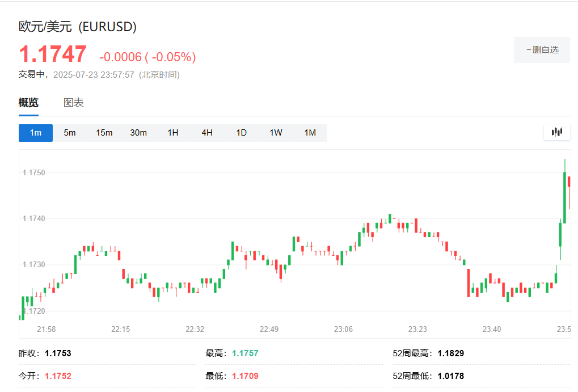This screenshot has height=392, width=578.
Task: Choose the 15m interval
Action: tap(104, 133)
